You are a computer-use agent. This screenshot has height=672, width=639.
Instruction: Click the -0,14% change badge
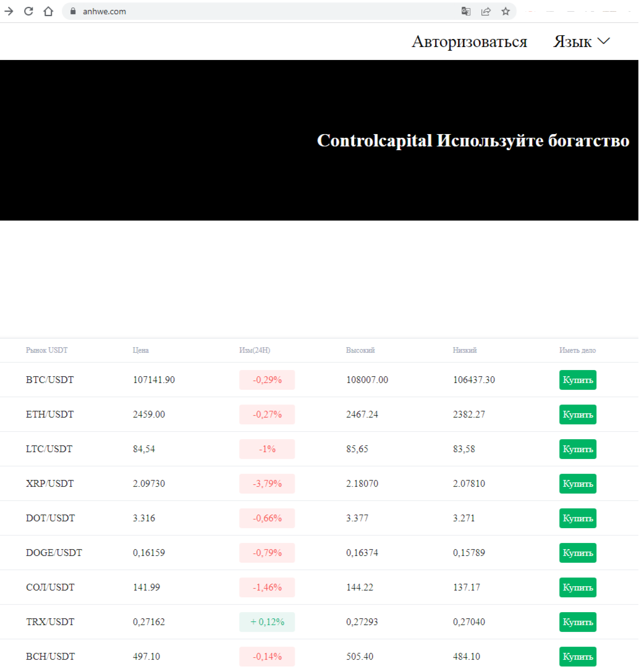(x=267, y=657)
